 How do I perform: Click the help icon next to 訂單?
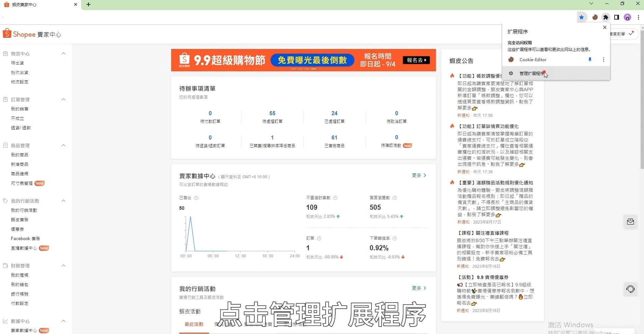319,238
